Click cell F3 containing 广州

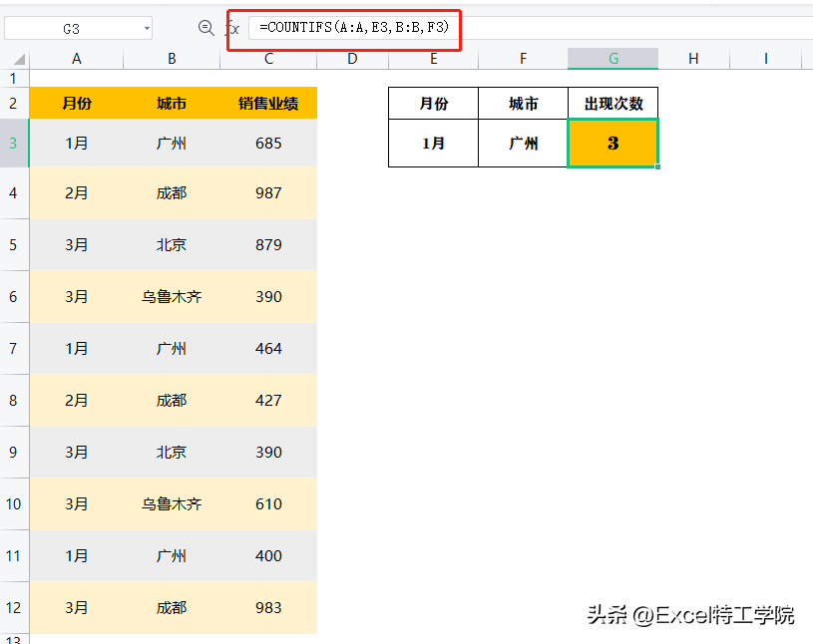coord(523,143)
